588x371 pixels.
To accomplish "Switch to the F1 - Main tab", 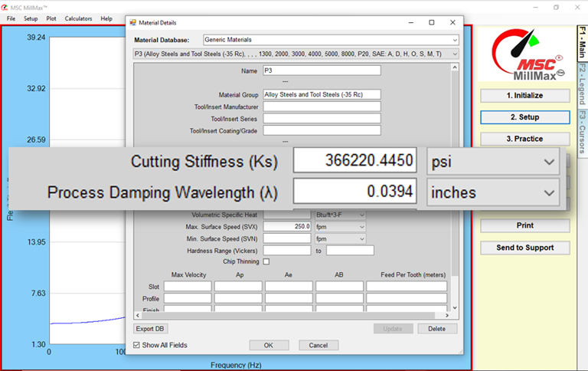I will 582,42.
